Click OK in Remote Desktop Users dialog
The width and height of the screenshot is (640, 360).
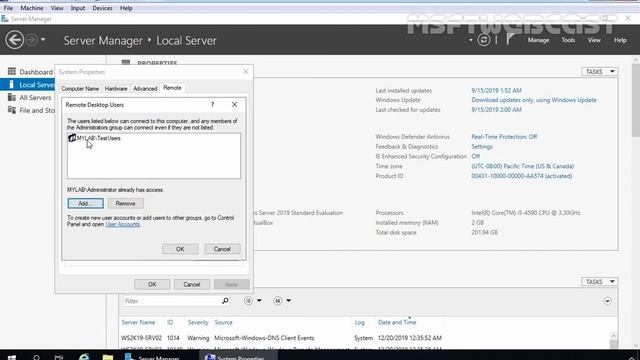tap(180, 249)
